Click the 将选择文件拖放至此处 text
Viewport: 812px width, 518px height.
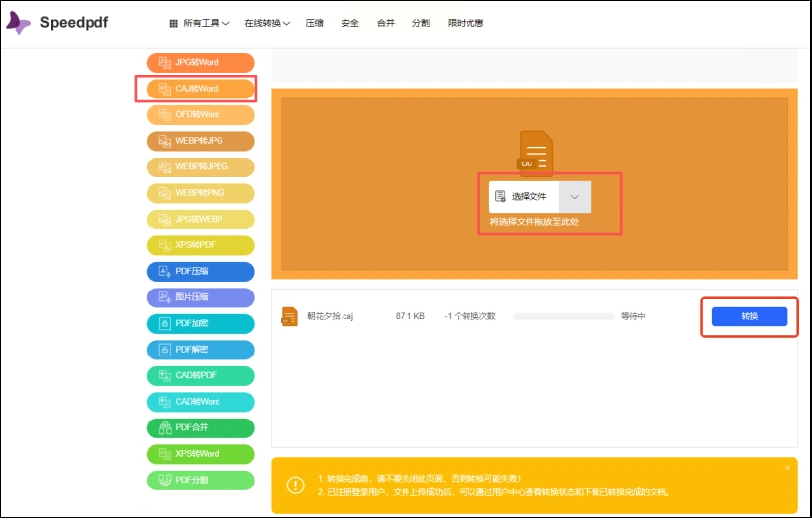point(533,222)
